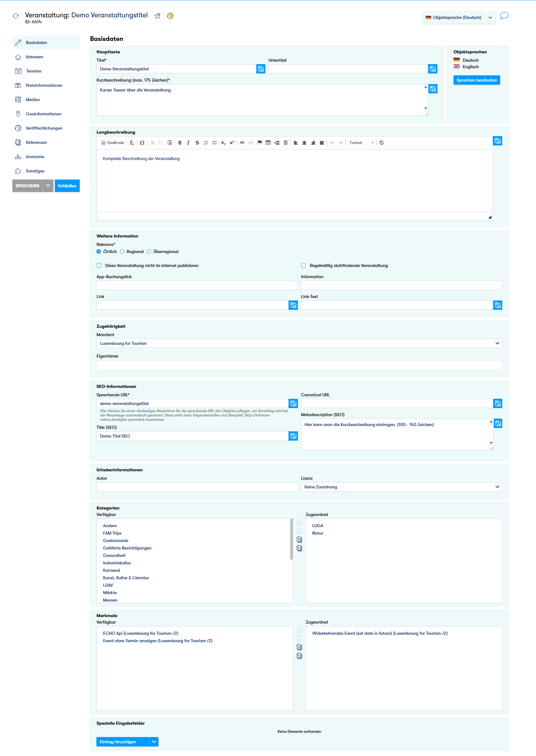Click the Eintrag hinzufügen button
Screen dimensions: 536x756
122,742
